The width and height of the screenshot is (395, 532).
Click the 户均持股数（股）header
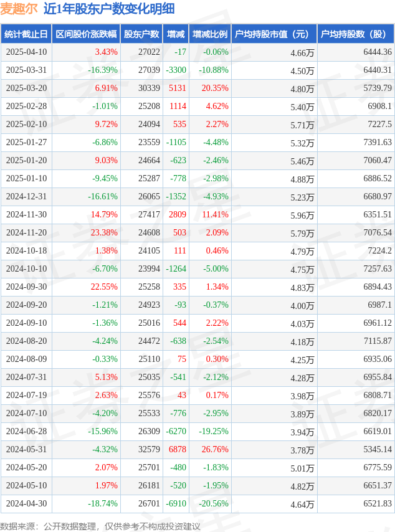pos(356,34)
